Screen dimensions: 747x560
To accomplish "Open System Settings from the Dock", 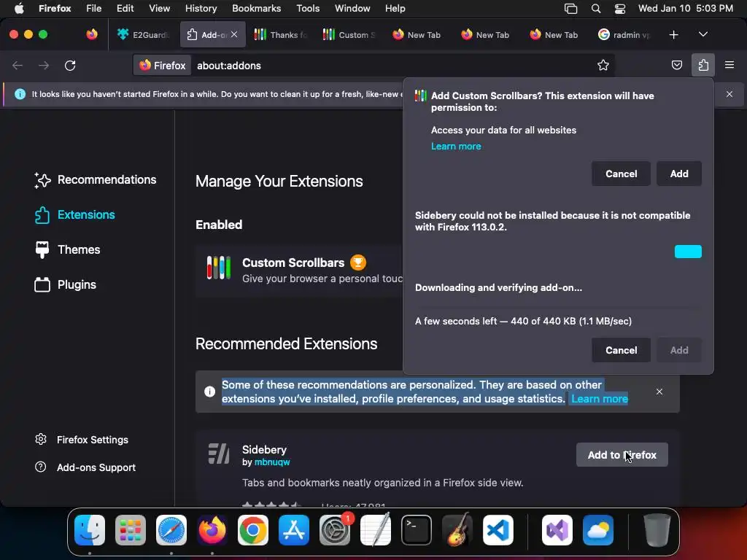I will click(334, 530).
